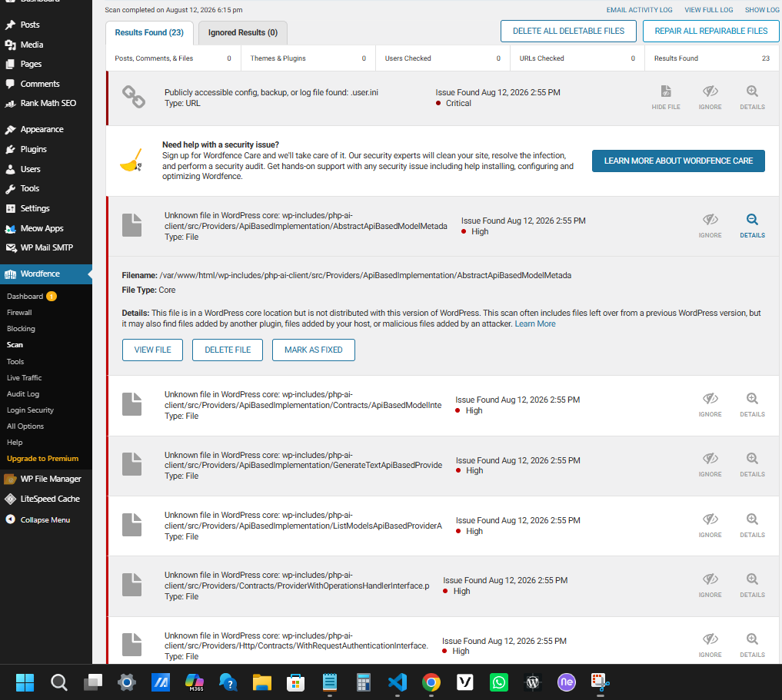Image resolution: width=782 pixels, height=700 pixels.
Task: Click Upgrade to Premium link
Action: 42,459
